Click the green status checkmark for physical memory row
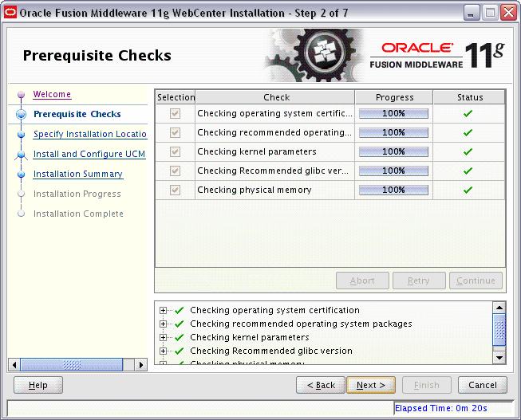The width and height of the screenshot is (521, 420). tap(468, 190)
